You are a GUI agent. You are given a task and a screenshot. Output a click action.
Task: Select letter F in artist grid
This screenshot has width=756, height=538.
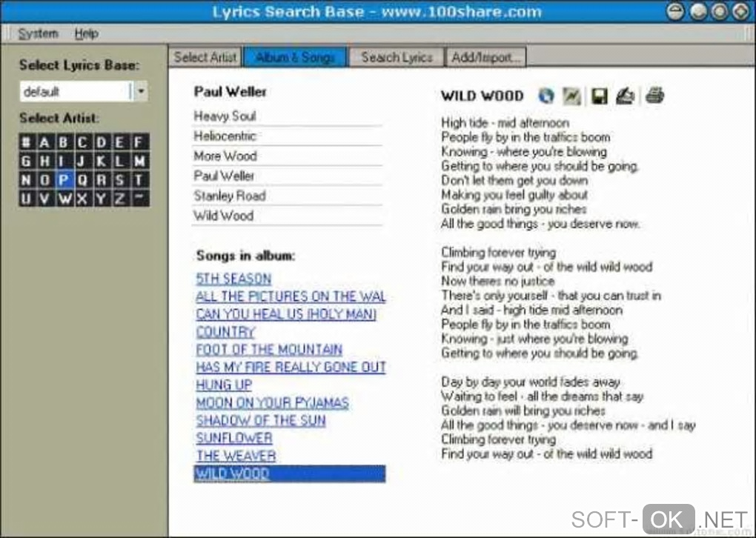(139, 142)
